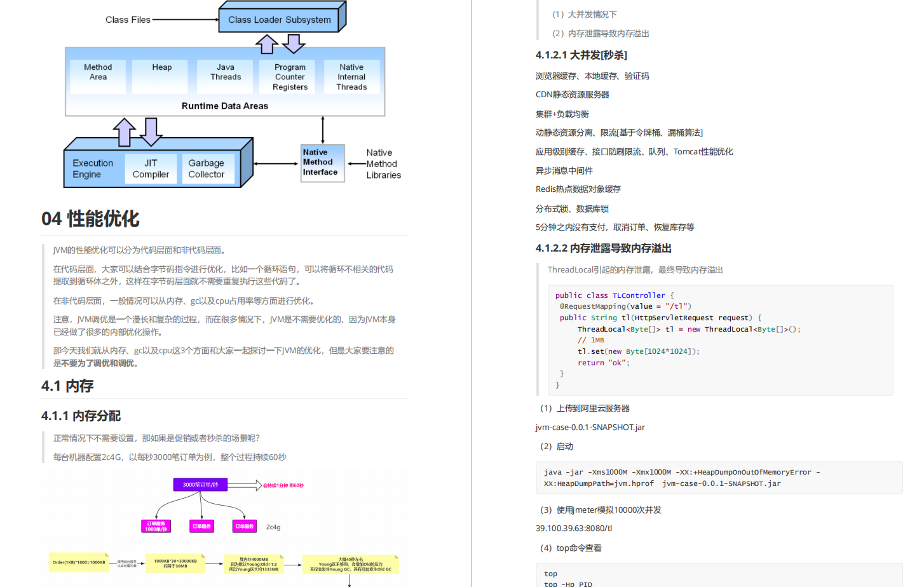Click the address '39.100.39.63:8080/tl'

(574, 529)
